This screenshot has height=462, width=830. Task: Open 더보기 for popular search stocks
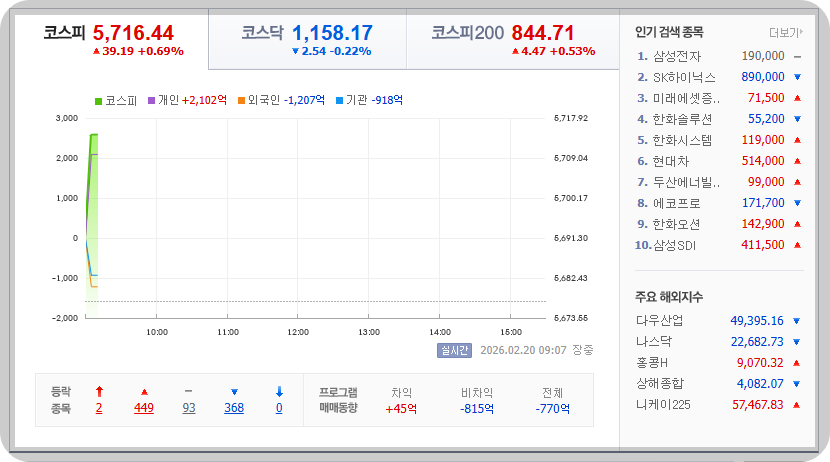pyautogui.click(x=786, y=33)
